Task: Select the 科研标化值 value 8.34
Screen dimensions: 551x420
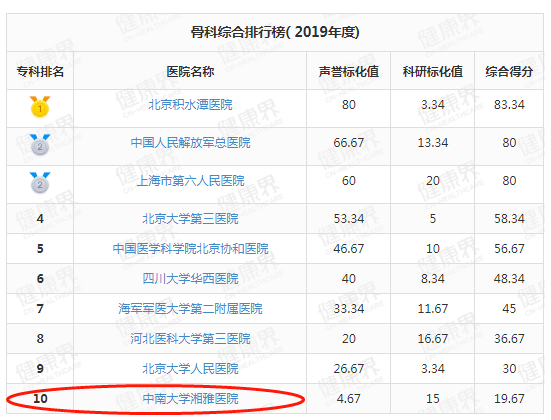Action: click(433, 278)
